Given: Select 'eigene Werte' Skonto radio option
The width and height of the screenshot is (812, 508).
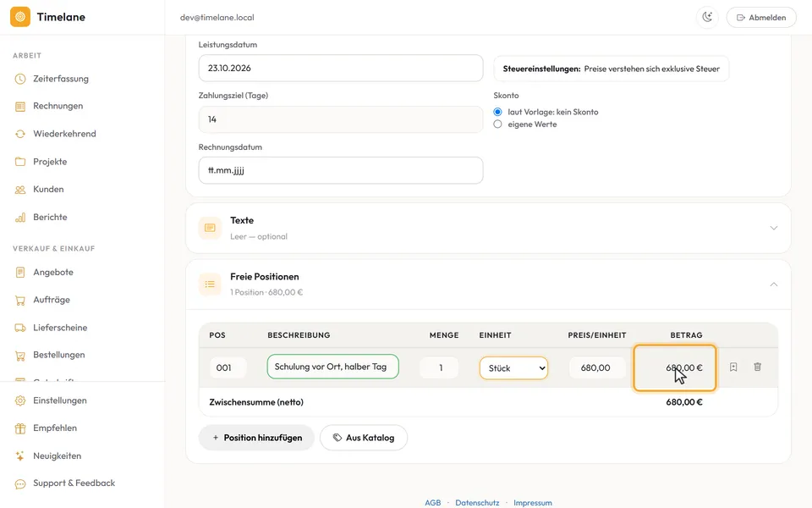Looking at the screenshot, I should 497,124.
